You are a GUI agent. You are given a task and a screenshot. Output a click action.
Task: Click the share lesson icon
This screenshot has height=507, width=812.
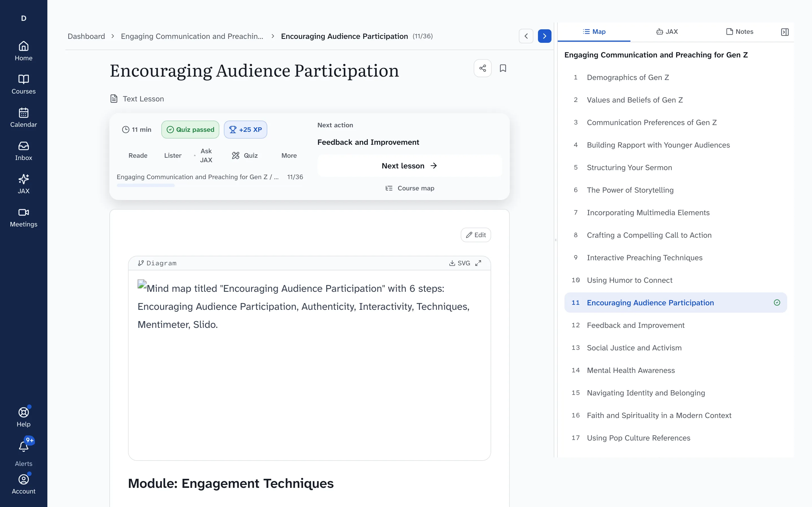click(482, 68)
